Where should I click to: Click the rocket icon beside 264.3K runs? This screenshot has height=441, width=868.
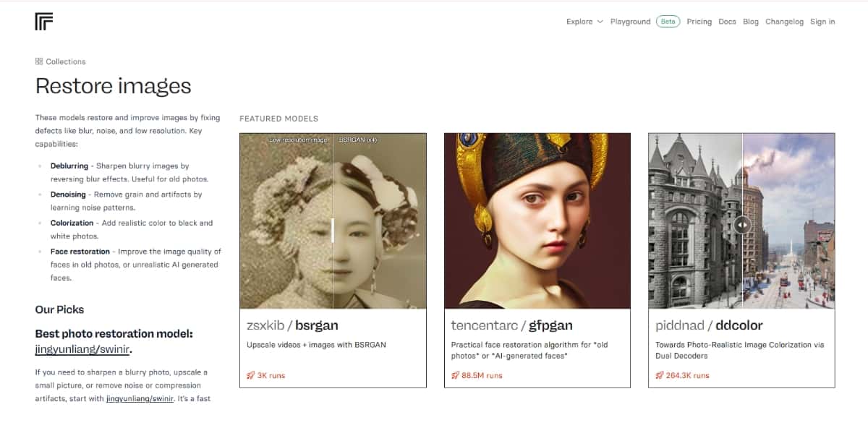tap(660, 375)
